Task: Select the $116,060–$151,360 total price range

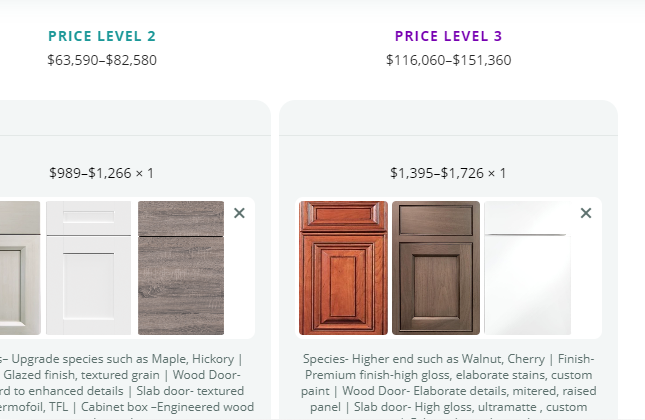Action: click(448, 60)
